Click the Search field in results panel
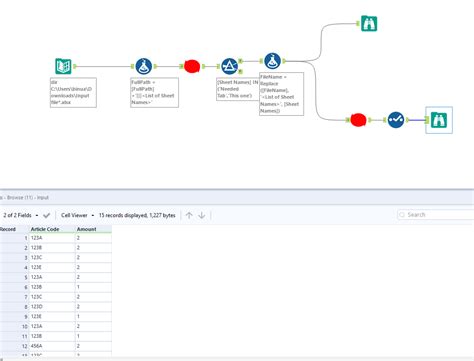474x361 pixels. click(x=436, y=215)
